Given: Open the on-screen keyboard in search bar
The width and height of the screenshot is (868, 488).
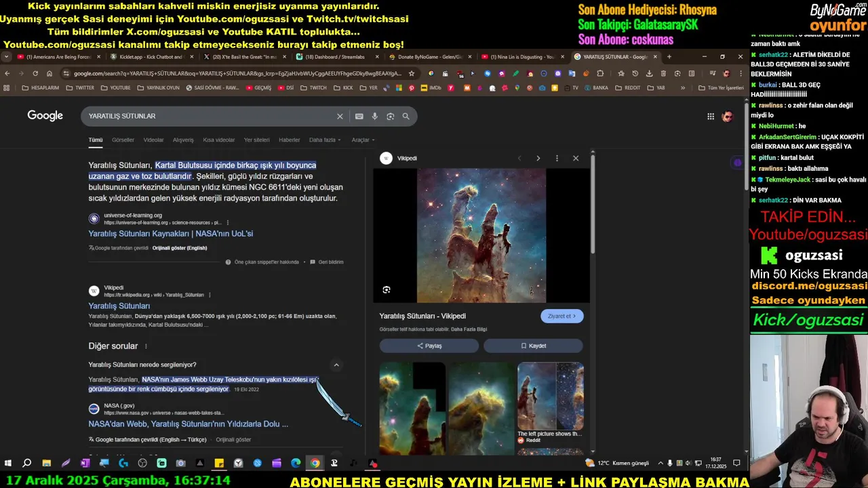Looking at the screenshot, I should (x=359, y=117).
